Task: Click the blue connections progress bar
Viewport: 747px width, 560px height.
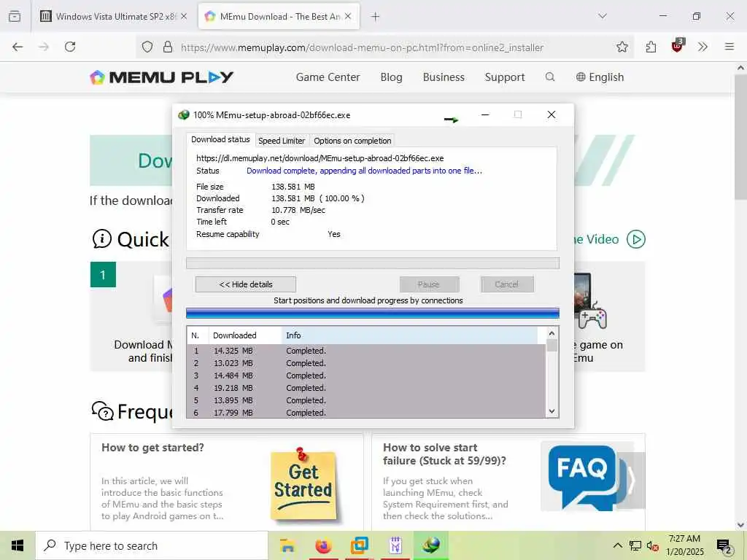Action: click(x=373, y=313)
